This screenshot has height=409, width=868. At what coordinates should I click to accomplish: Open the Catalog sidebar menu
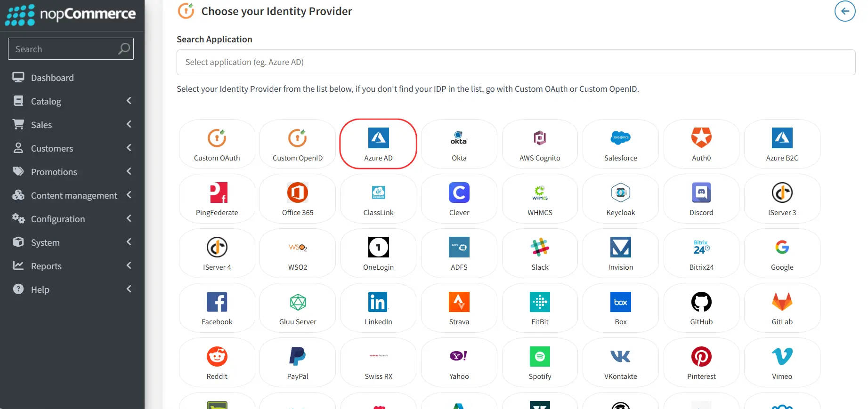(x=72, y=101)
